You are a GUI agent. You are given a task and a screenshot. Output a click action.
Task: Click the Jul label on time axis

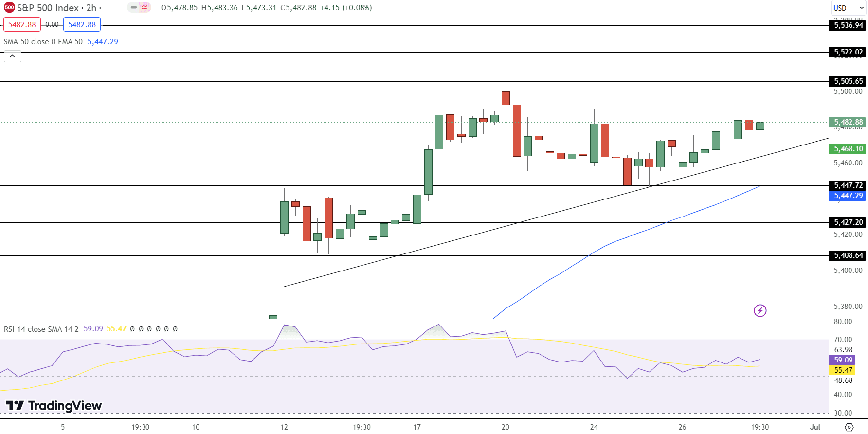tap(815, 427)
